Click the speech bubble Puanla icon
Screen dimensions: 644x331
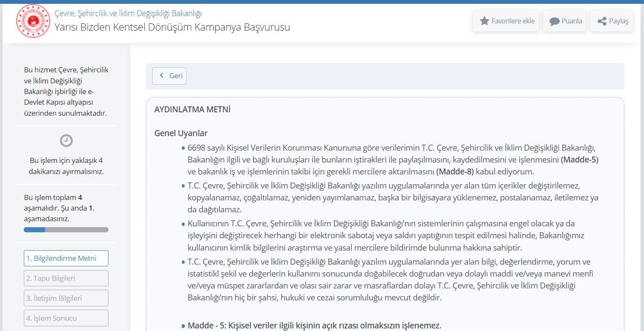pos(554,21)
